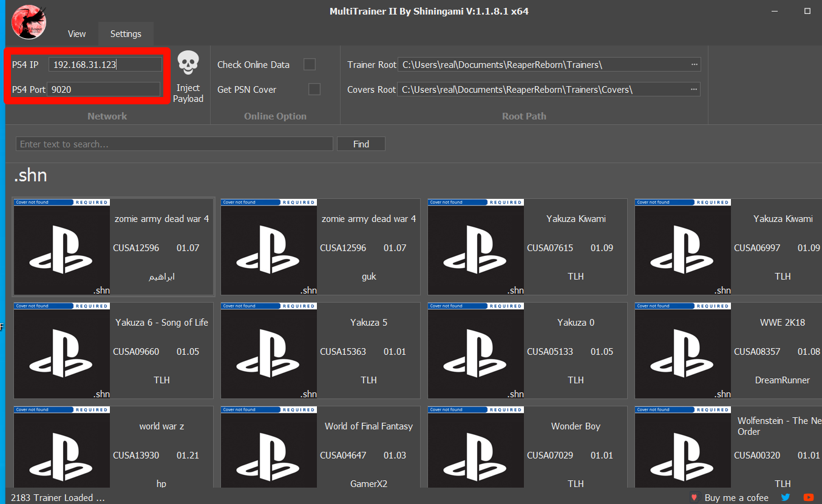
Task: Click the DreamRunner author text
Action: pyautogui.click(x=783, y=380)
